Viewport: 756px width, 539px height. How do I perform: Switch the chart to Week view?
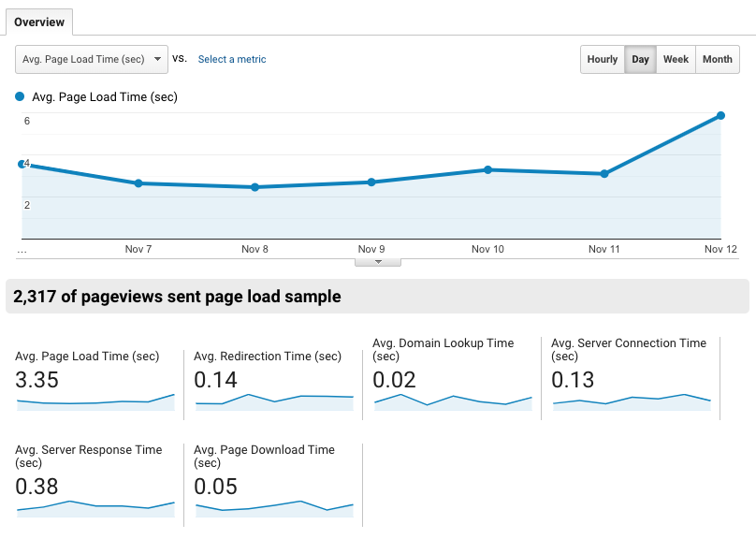[x=676, y=59]
